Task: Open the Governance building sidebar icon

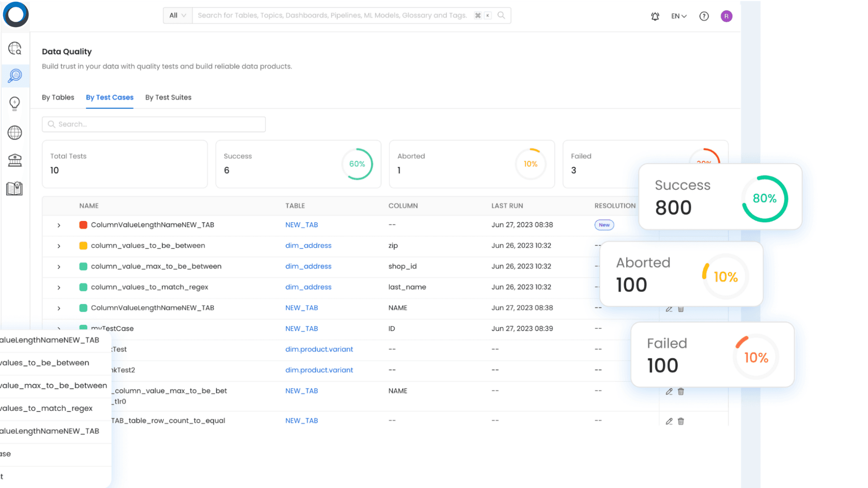Action: point(15,160)
